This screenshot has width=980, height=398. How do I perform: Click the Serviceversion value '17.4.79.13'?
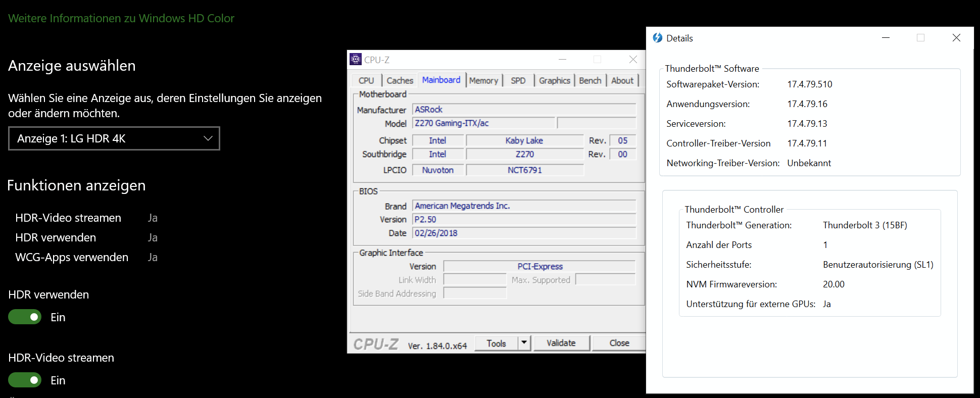pyautogui.click(x=807, y=124)
